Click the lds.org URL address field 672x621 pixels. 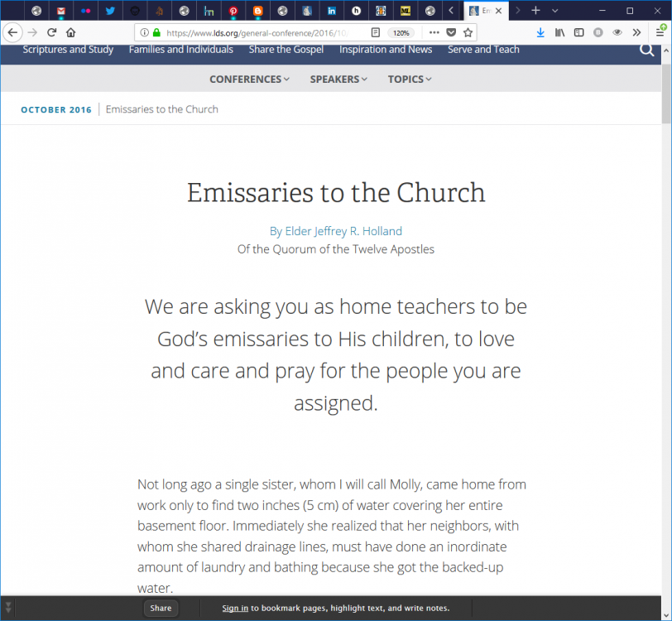coord(257,33)
